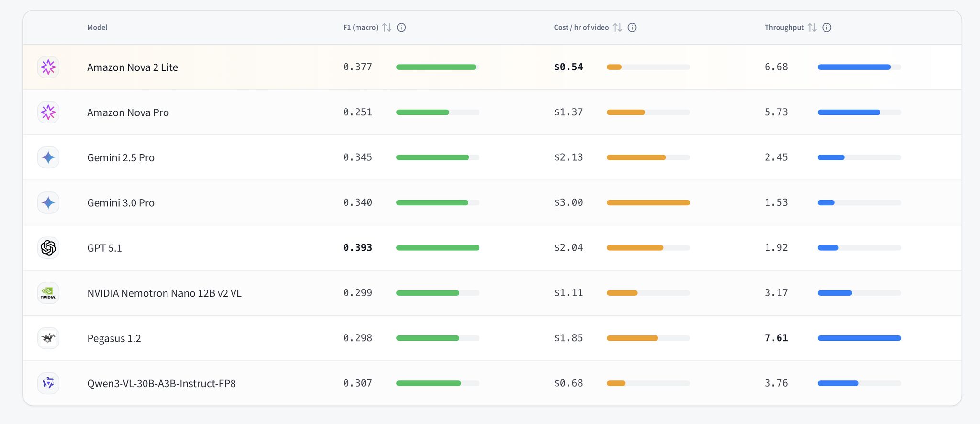Viewport: 980px width, 424px height.
Task: Click Amazon Nova 2 Lite cost $0.54
Action: [568, 67]
